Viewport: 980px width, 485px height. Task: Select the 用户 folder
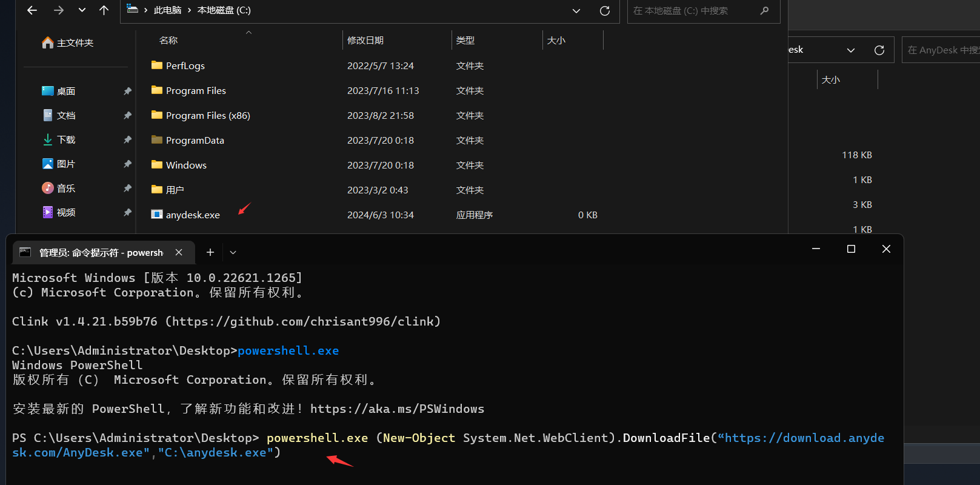point(168,190)
